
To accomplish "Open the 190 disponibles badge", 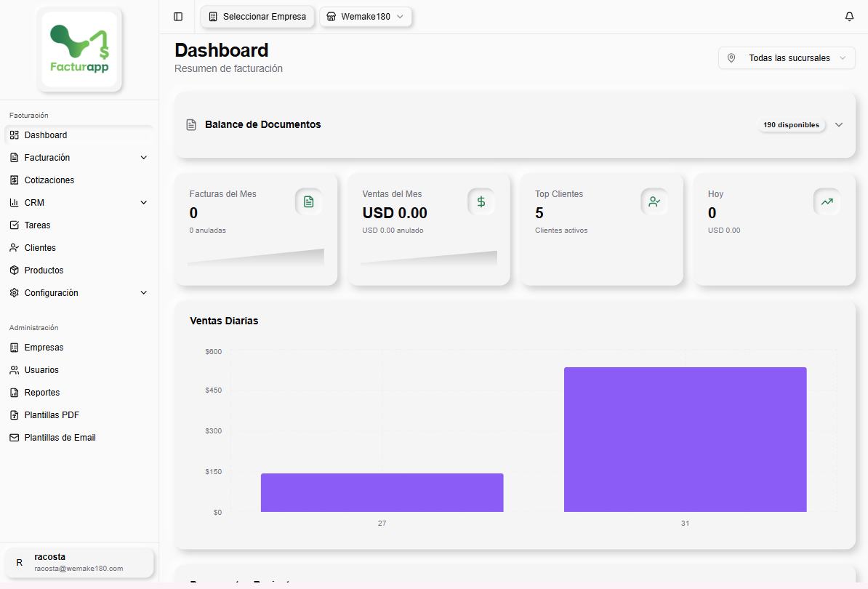I will coord(792,124).
